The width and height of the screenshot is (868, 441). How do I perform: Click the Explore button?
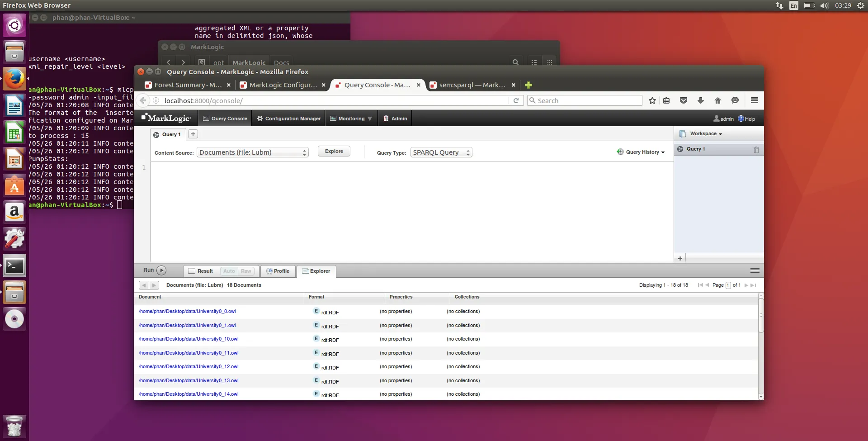[334, 151]
